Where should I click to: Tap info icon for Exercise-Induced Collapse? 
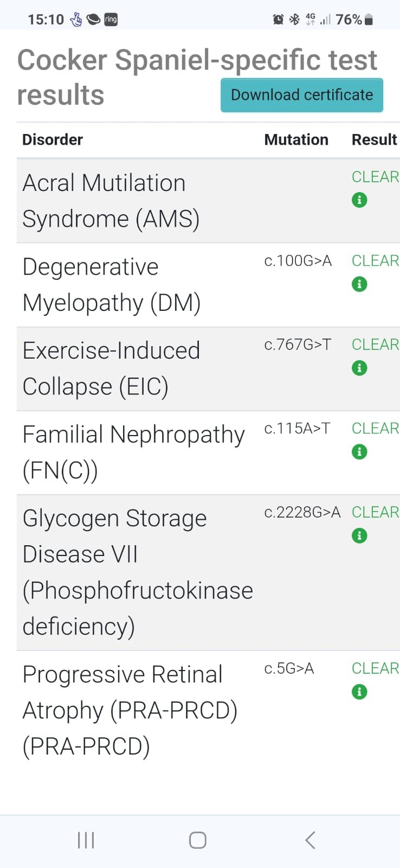point(359,368)
